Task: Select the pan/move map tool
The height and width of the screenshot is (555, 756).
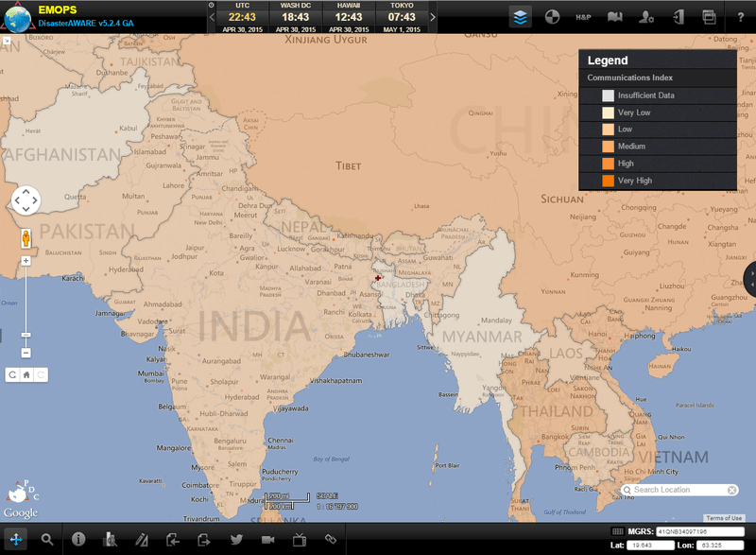Action: pos(16,539)
